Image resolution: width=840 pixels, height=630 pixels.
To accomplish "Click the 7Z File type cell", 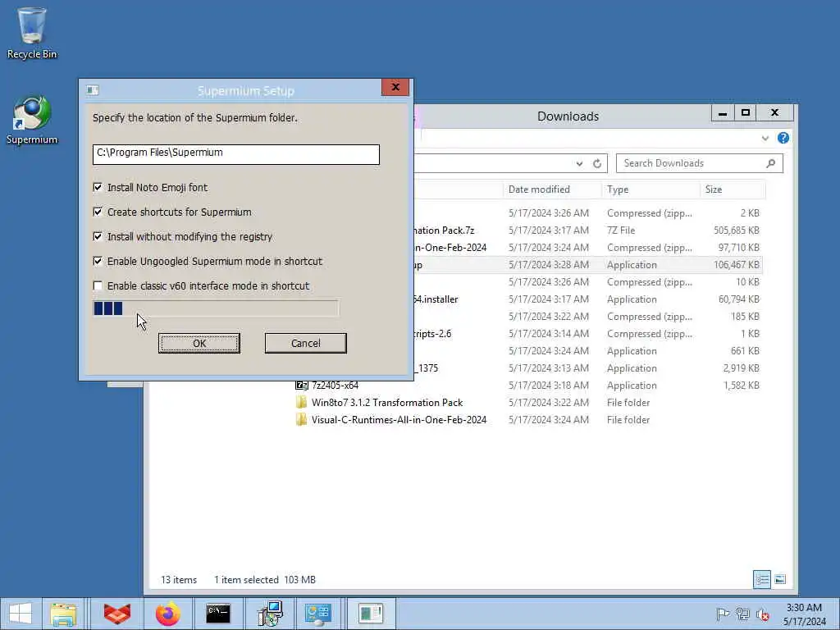I will coord(621,231).
